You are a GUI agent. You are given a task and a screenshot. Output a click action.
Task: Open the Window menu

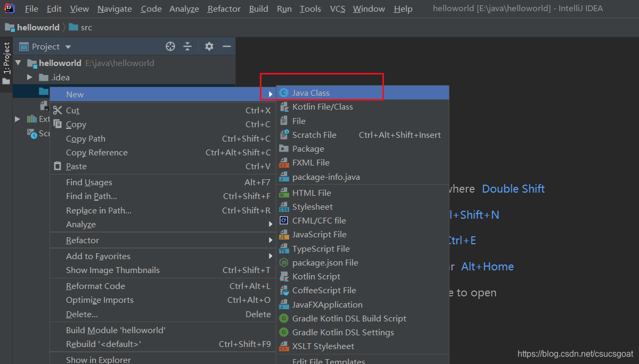pyautogui.click(x=369, y=9)
